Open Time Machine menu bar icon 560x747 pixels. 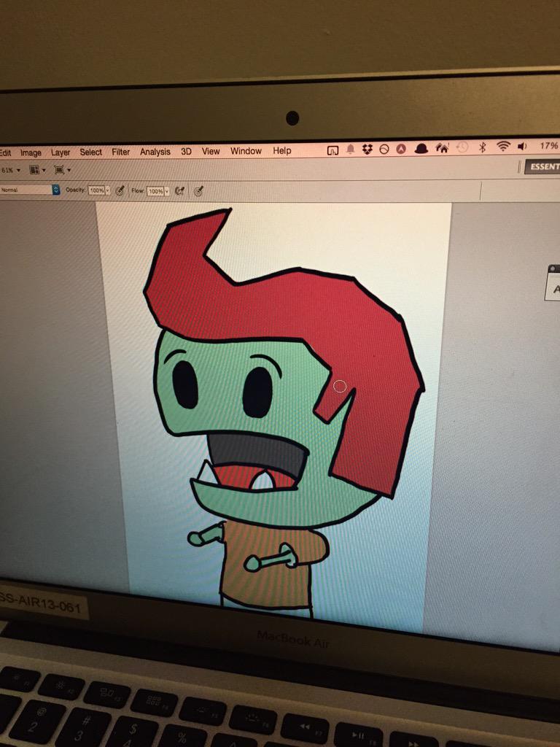[x=463, y=147]
